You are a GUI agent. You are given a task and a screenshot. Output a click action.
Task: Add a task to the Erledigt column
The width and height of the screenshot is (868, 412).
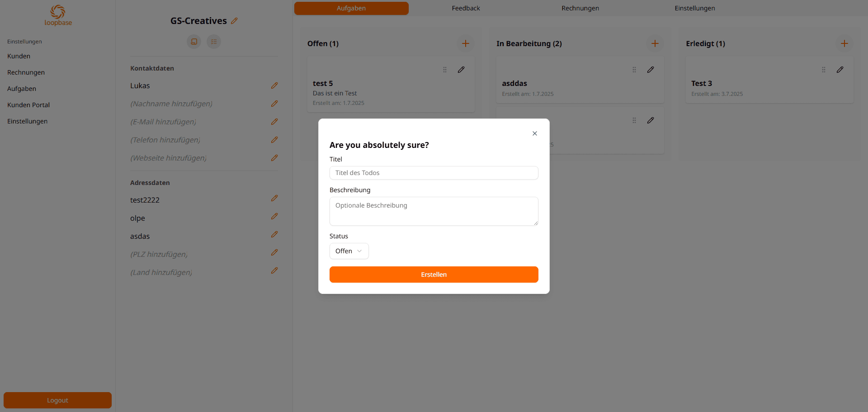tap(844, 43)
